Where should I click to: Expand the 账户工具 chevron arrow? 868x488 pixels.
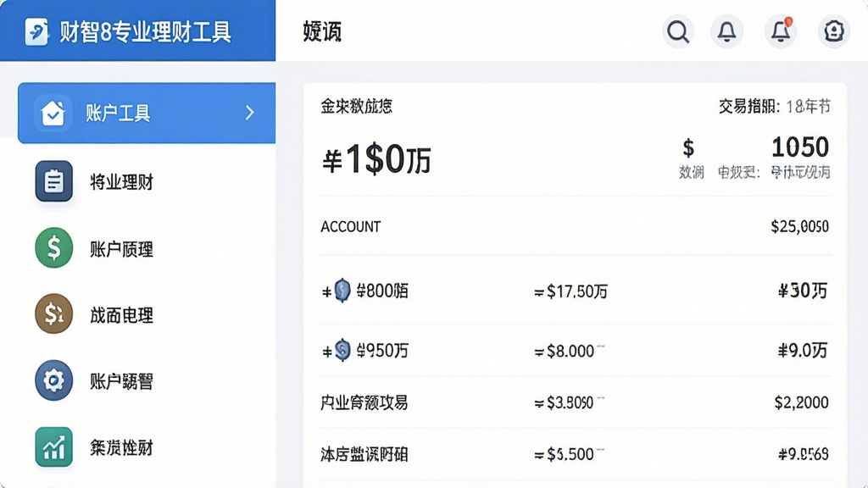250,113
